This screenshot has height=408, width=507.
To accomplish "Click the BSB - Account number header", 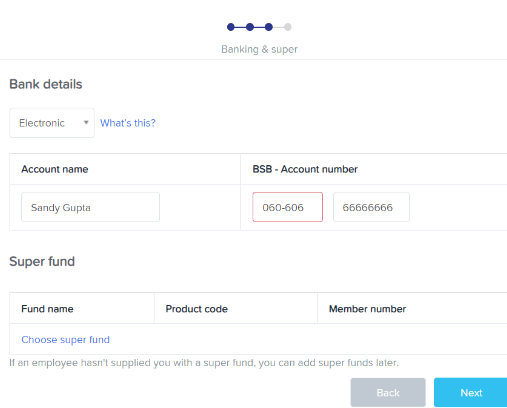I will [x=305, y=169].
